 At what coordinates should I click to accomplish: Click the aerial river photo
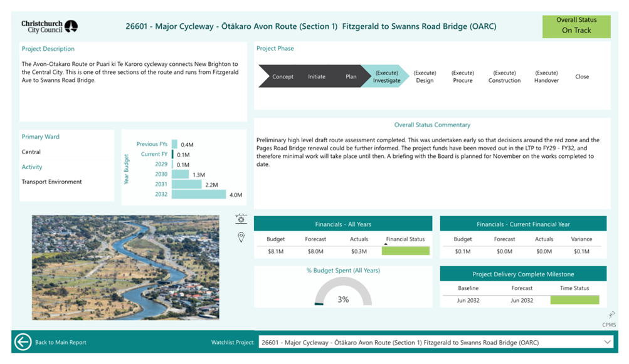click(x=125, y=268)
